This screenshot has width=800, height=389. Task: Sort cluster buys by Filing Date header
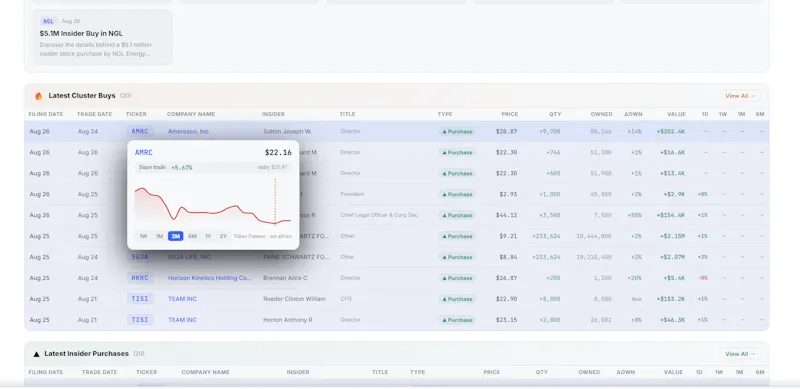(46, 114)
